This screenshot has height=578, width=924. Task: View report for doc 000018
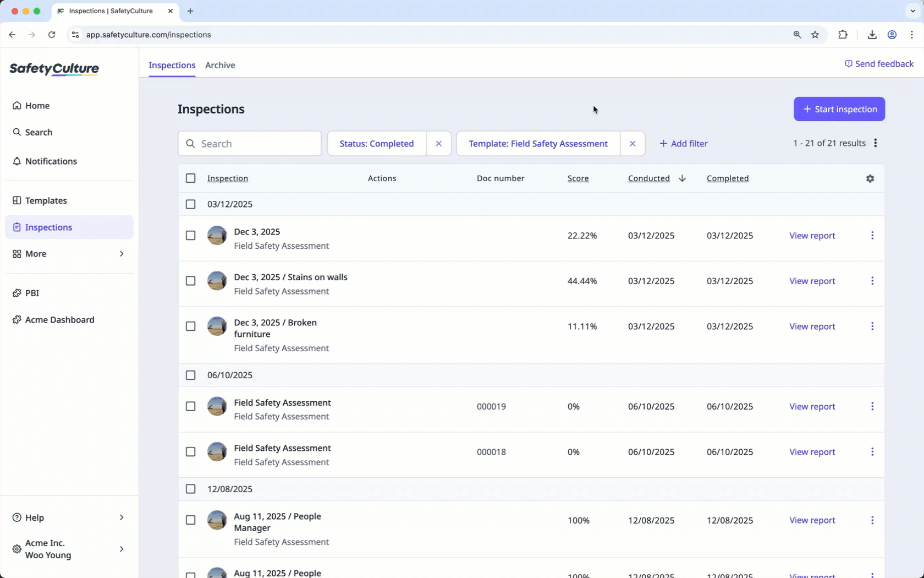click(x=812, y=452)
